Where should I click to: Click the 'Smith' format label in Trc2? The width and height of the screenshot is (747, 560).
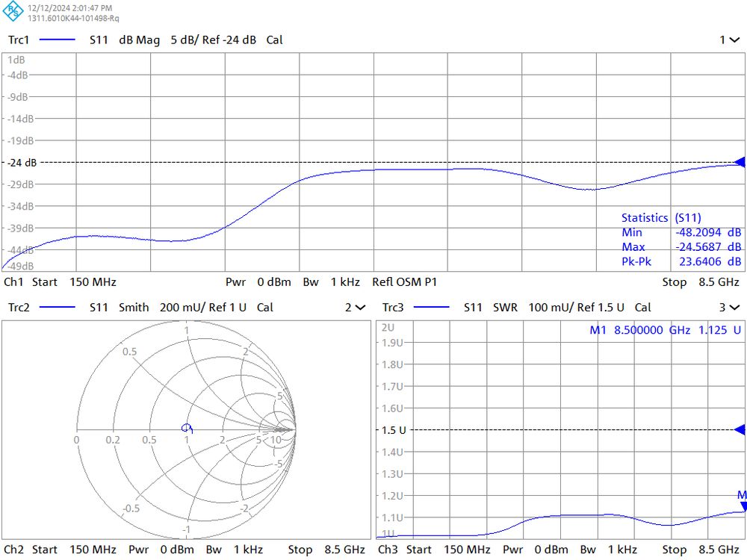pos(134,308)
